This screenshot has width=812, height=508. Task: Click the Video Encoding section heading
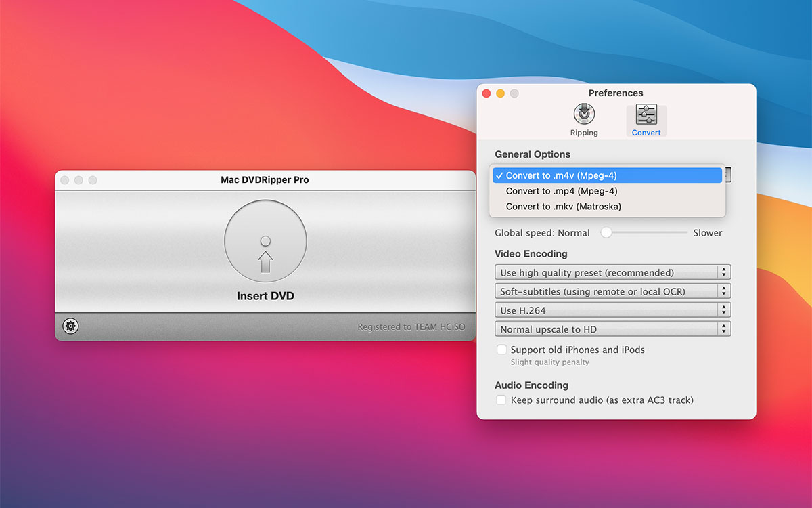pyautogui.click(x=531, y=254)
